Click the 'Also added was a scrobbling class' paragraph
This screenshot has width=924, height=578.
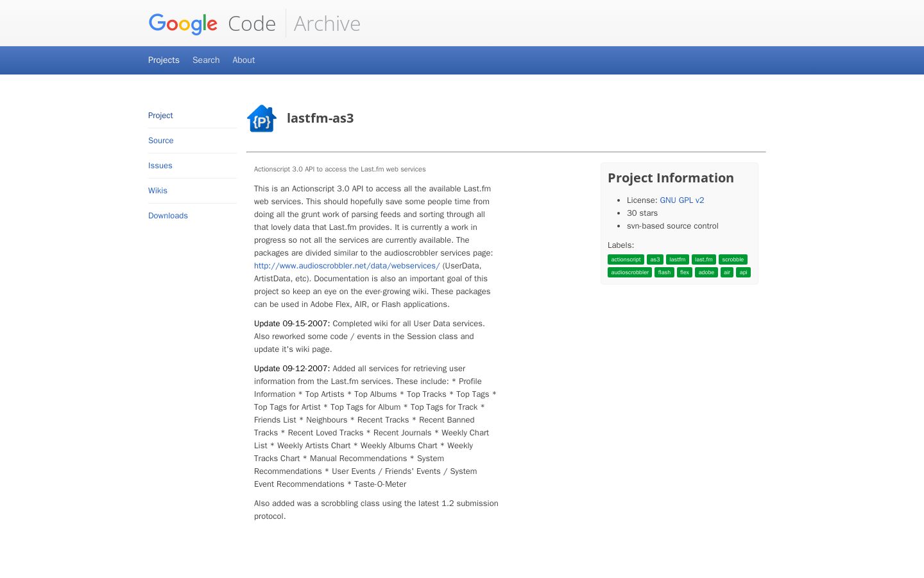(x=376, y=510)
